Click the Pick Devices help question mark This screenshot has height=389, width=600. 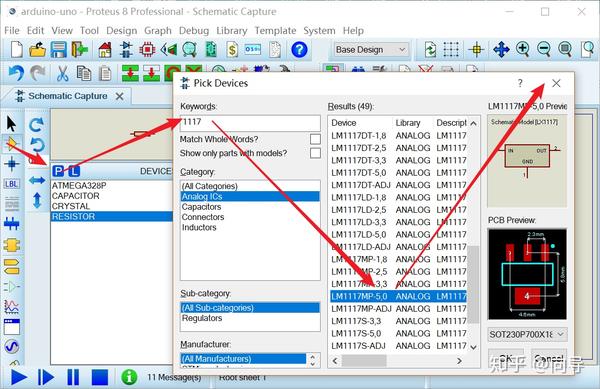pyautogui.click(x=520, y=83)
